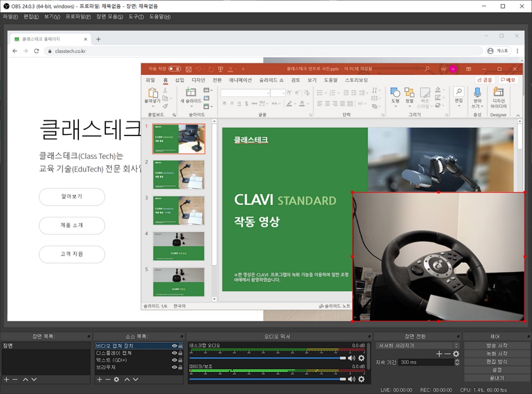This screenshot has width=532, height=394.
Task: Open transition properties gear in 장면 전환
Action: point(456,354)
